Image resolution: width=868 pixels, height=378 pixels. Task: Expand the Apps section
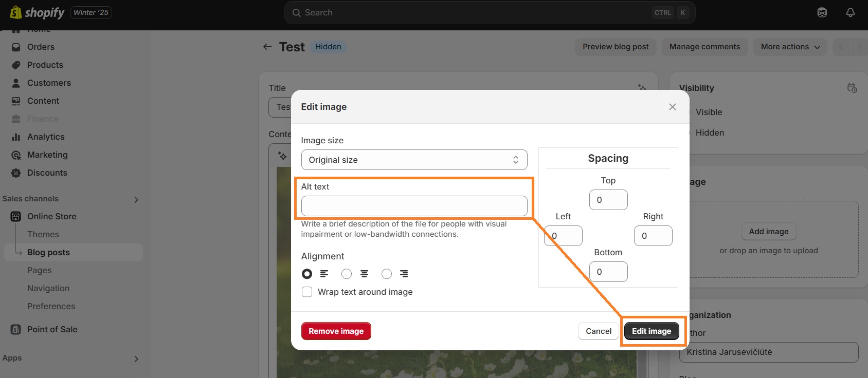[x=136, y=358]
